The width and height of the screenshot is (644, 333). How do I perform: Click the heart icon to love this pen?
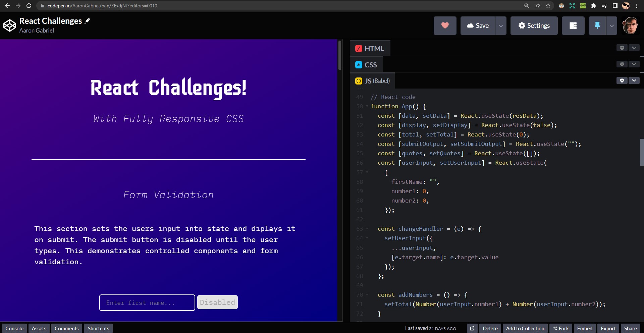445,25
